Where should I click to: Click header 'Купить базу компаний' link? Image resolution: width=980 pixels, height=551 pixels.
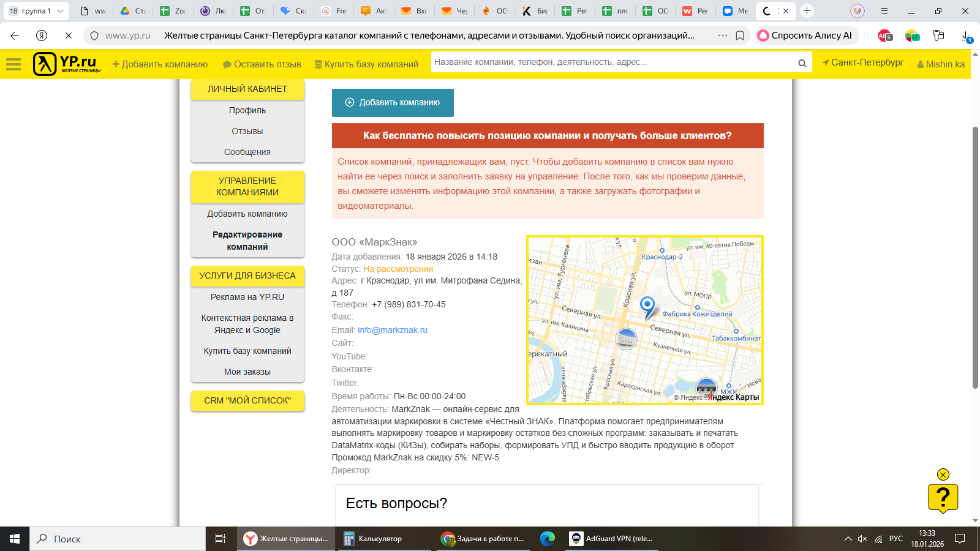[x=366, y=64]
